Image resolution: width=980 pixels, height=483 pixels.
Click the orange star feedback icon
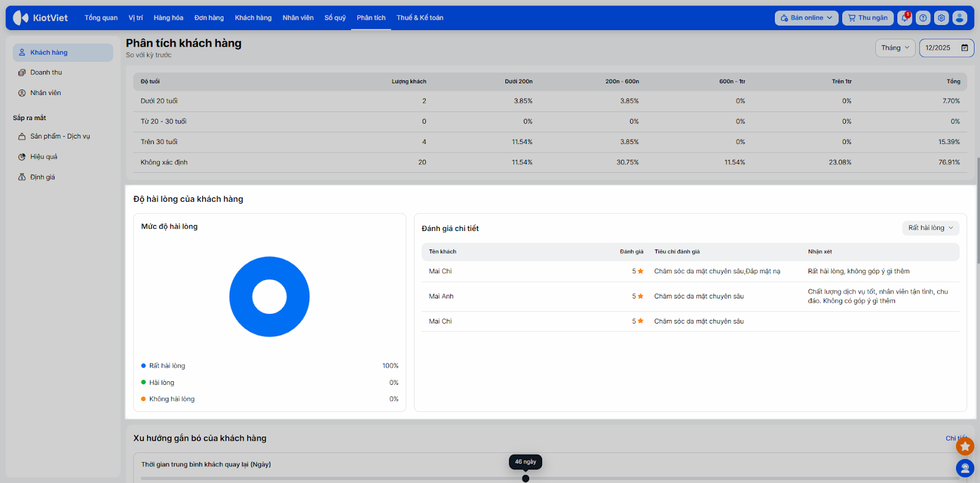tap(965, 446)
